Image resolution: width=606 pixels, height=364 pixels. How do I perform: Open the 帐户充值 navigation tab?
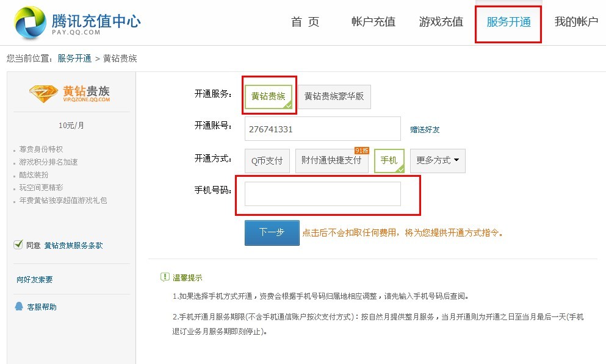[x=373, y=22]
